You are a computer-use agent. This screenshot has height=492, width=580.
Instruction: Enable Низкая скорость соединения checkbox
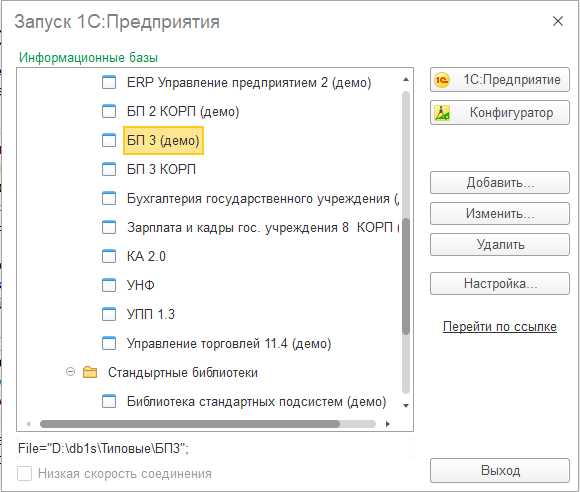click(24, 474)
